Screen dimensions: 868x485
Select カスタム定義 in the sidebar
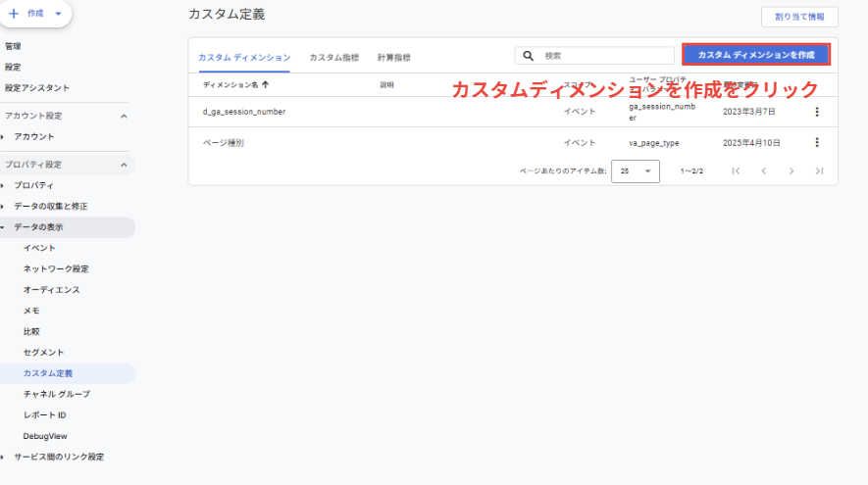(48, 373)
